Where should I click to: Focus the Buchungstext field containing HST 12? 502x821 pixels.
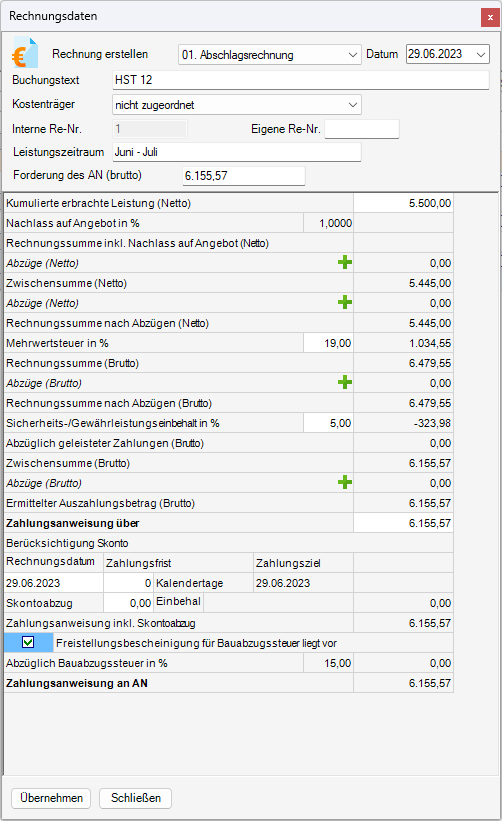pos(301,80)
